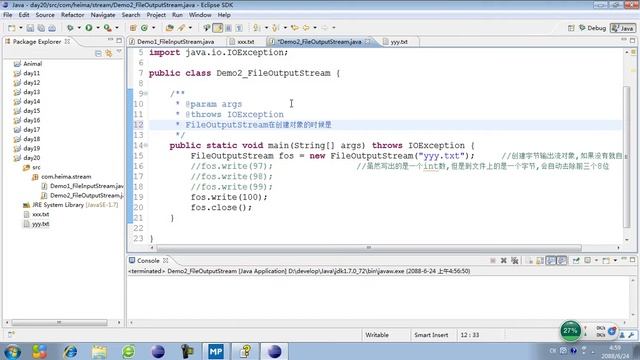Click the Save All toolbar icon
Viewport: 640px width, 360px height.
pos(41,28)
